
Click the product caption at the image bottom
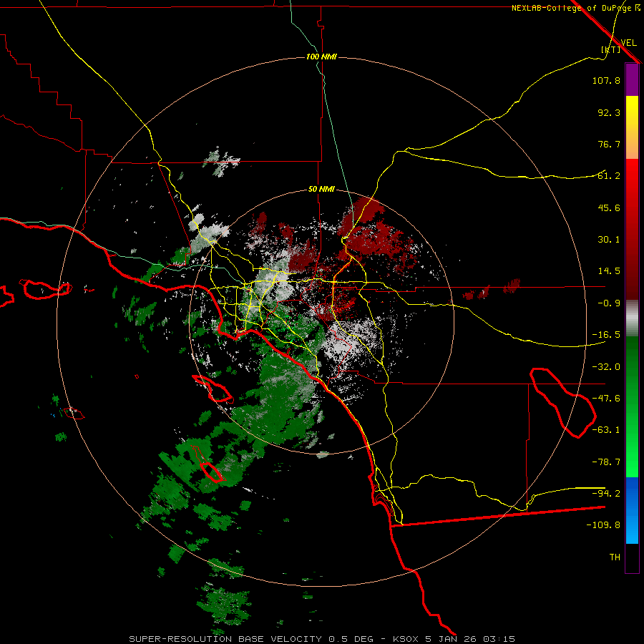pos(322,639)
